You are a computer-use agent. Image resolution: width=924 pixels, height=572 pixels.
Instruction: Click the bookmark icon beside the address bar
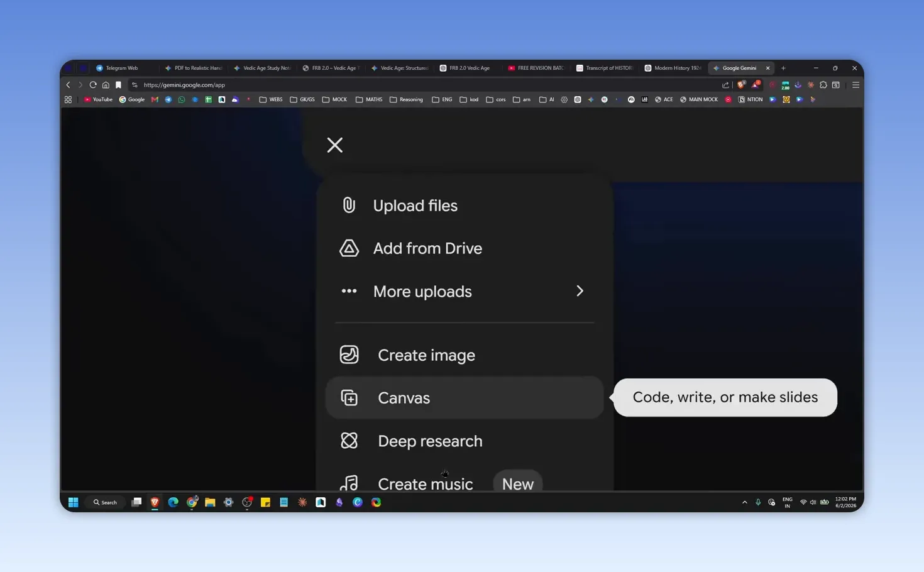(118, 85)
